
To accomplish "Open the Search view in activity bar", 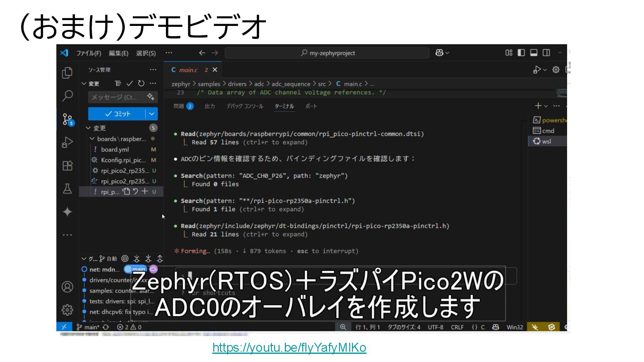I will click(x=67, y=96).
